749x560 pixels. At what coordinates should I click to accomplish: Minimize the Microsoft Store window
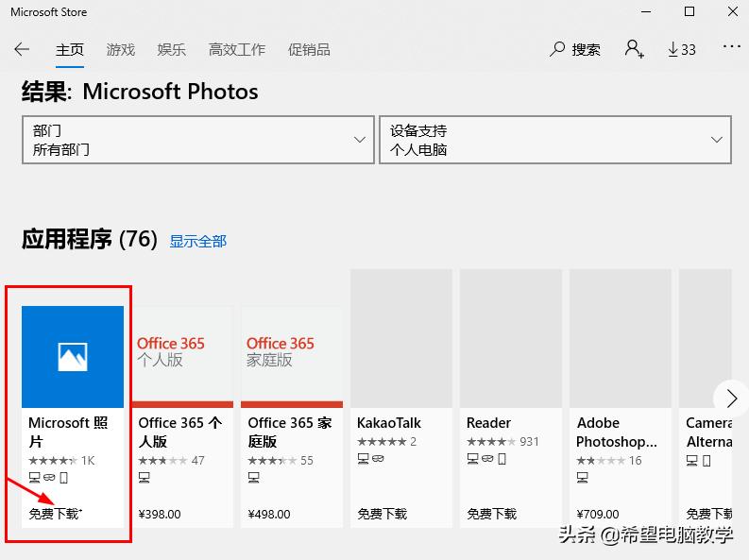point(646,11)
